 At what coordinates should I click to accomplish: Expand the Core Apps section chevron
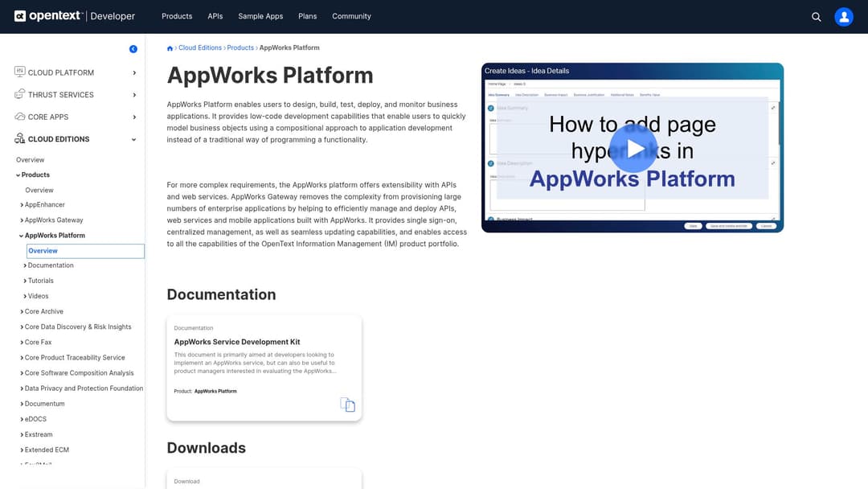coord(134,117)
